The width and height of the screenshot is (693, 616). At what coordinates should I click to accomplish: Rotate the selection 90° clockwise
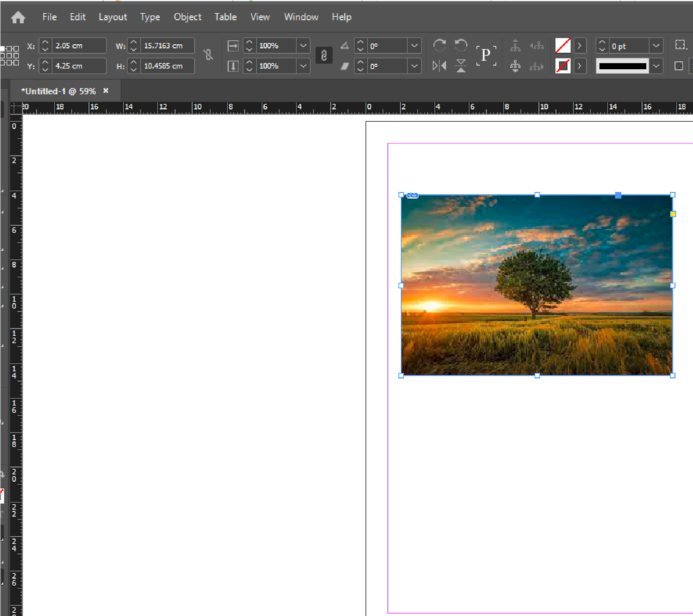(439, 45)
